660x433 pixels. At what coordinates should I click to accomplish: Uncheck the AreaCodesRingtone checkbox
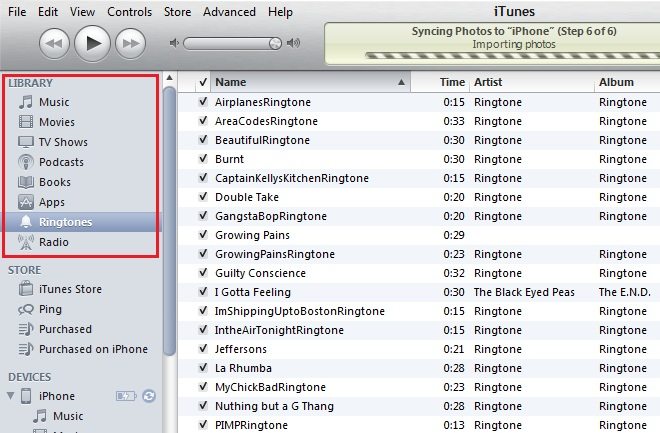coord(203,120)
